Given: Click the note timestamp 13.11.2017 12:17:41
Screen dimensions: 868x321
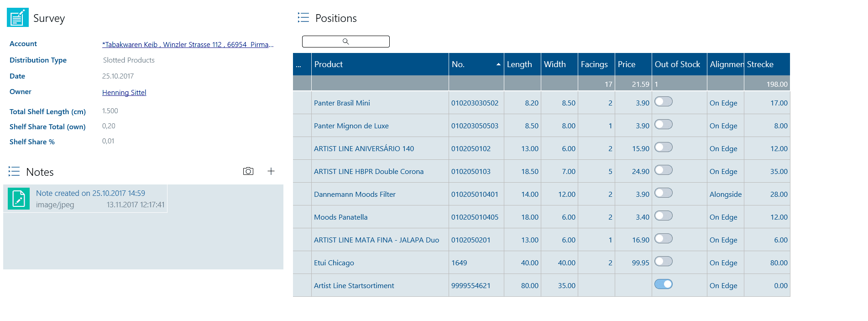Looking at the screenshot, I should point(136,205).
